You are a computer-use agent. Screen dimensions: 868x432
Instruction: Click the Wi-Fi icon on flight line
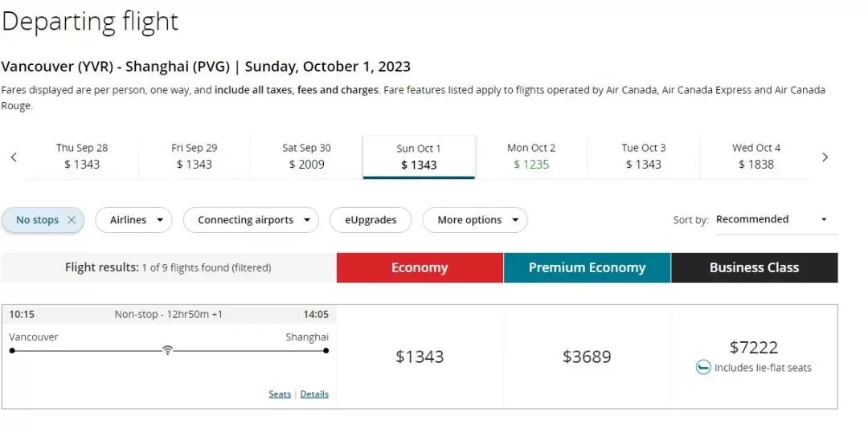168,350
